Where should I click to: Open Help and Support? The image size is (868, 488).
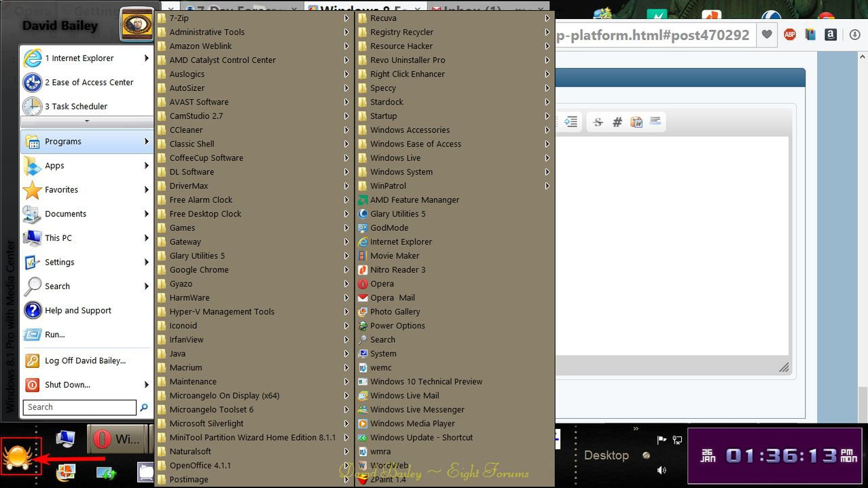click(86, 310)
